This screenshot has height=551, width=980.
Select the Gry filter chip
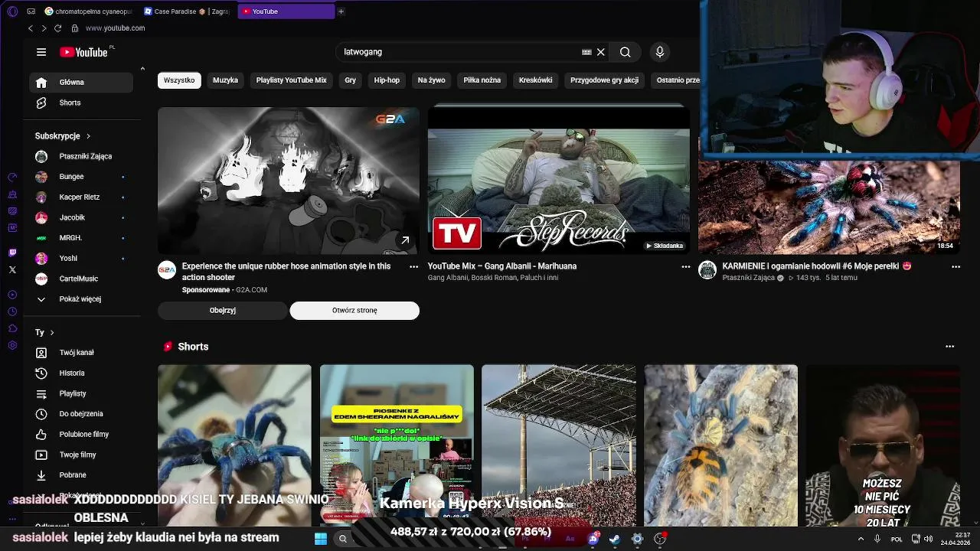[351, 80]
